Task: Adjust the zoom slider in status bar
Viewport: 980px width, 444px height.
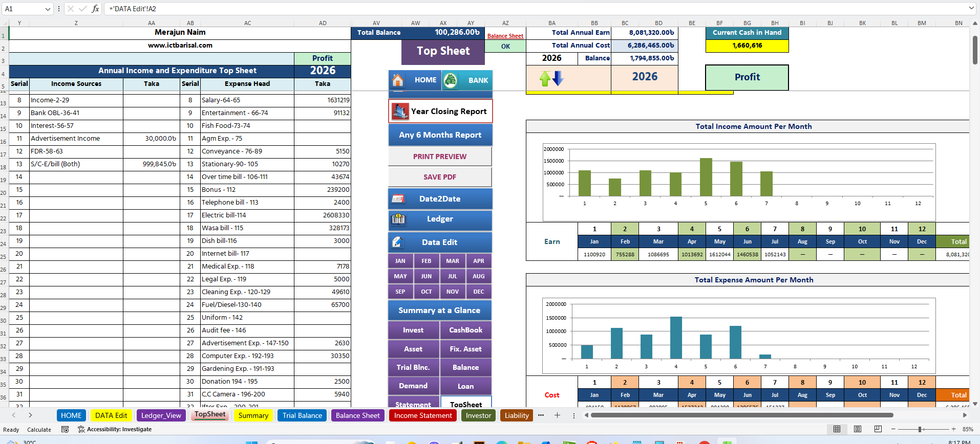Action: pyautogui.click(x=920, y=429)
